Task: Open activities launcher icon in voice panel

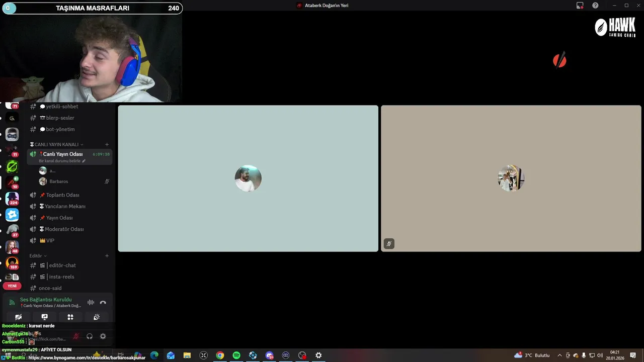Action: (x=70, y=317)
